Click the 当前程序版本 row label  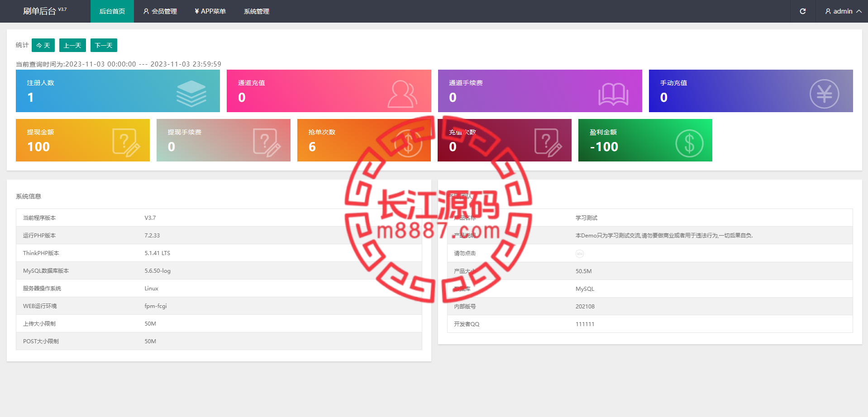point(39,218)
